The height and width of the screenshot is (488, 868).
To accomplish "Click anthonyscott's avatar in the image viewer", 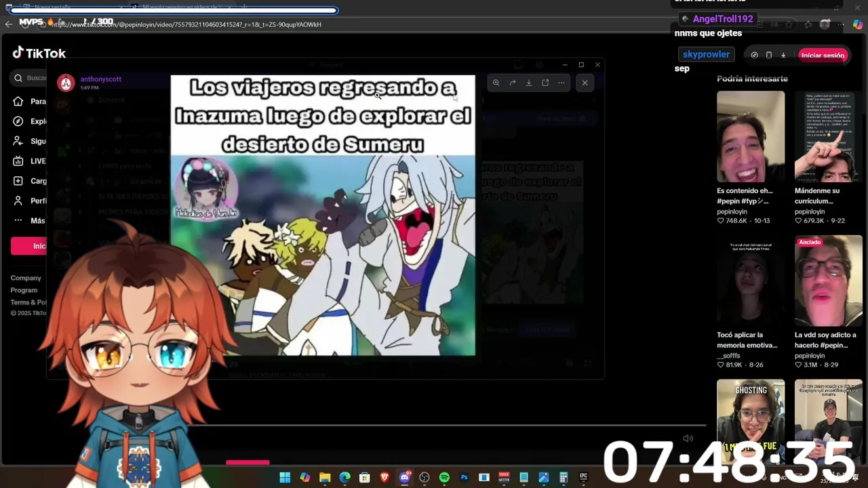I will point(66,83).
